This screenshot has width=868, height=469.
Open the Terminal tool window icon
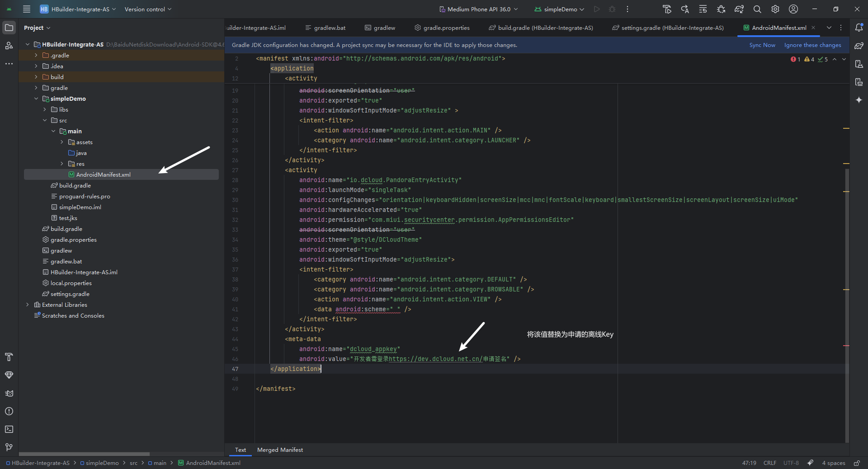tap(9, 429)
